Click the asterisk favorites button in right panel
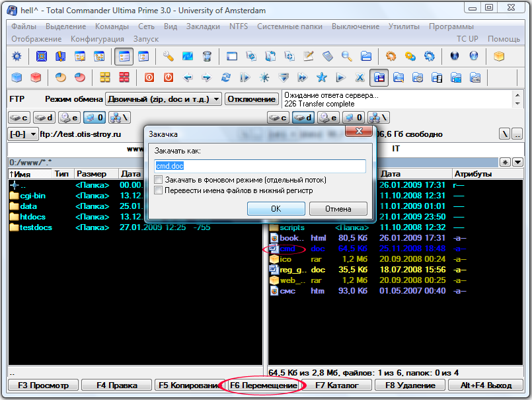 [x=505, y=162]
